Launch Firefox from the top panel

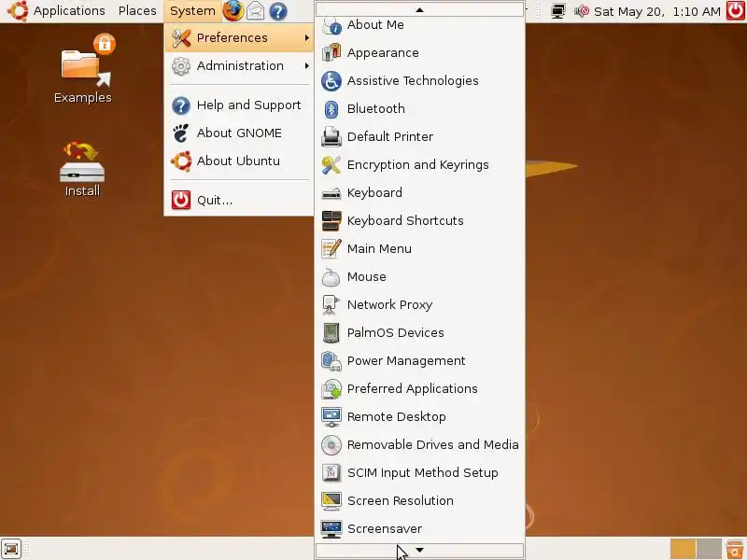233,10
